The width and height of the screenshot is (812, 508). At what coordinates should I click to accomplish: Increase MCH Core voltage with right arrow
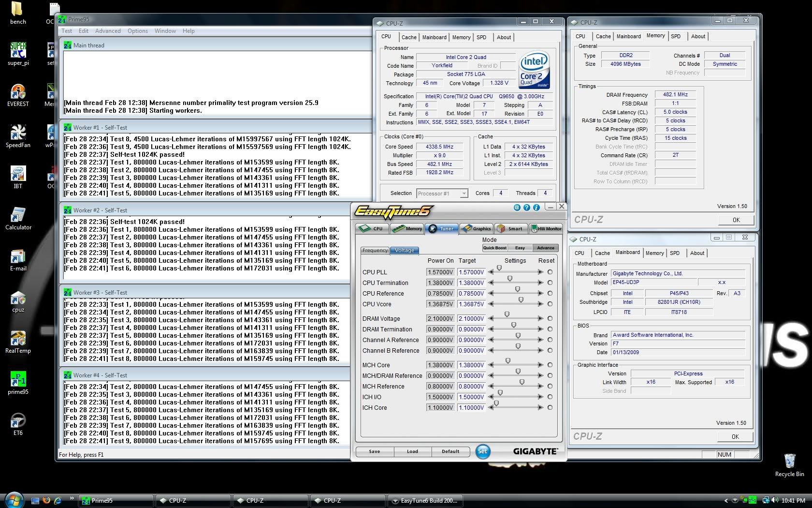coord(540,365)
